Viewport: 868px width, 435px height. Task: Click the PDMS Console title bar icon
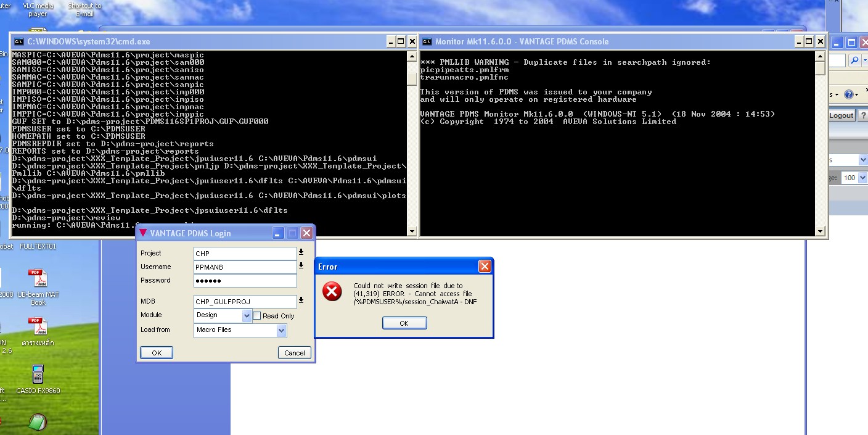[x=427, y=41]
